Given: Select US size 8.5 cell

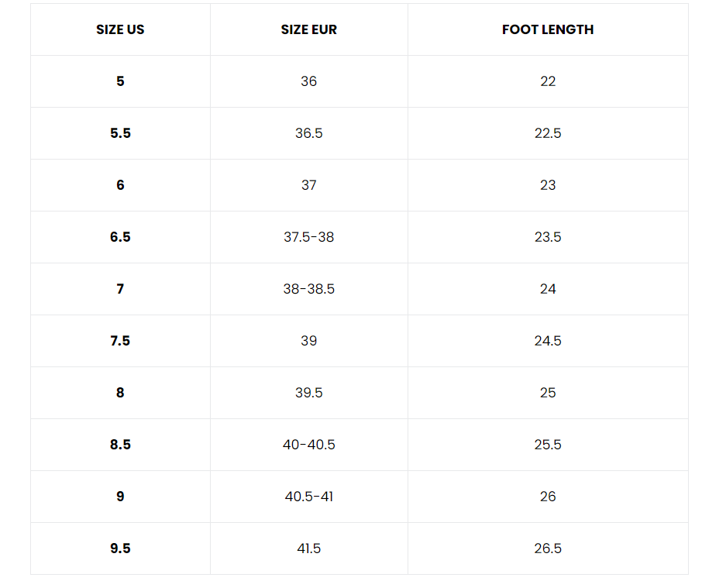Looking at the screenshot, I should (x=120, y=445).
